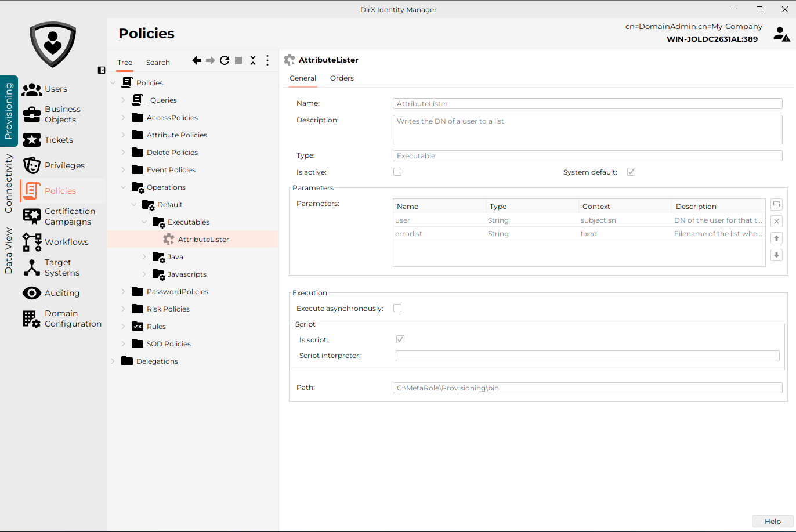Image resolution: width=796 pixels, height=532 pixels.
Task: Collapse all tree nodes icon
Action: (x=253, y=60)
